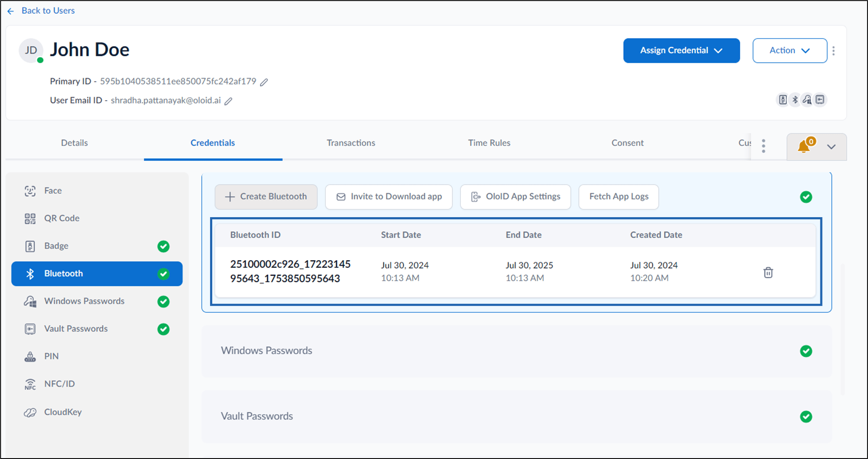This screenshot has height=459, width=868.
Task: Select QR Code in the sidebar
Action: 97,218
